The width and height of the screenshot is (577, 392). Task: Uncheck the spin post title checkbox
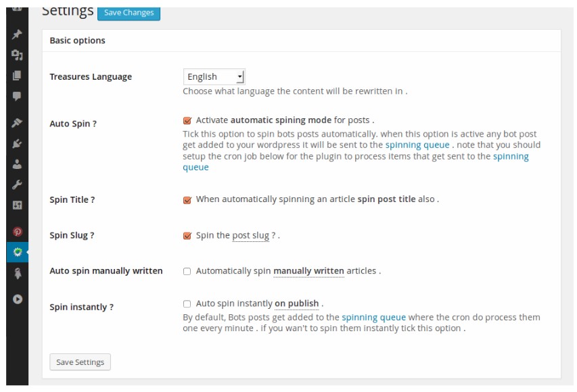187,199
